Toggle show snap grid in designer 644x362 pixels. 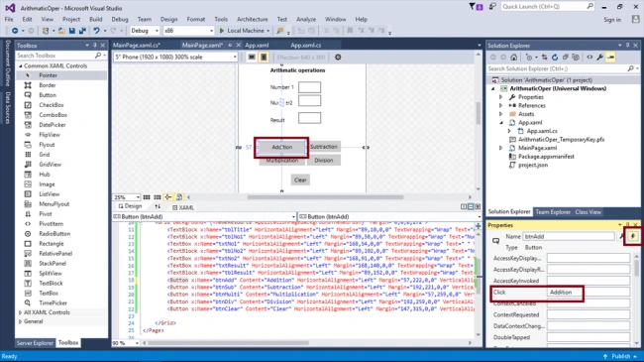(x=147, y=197)
